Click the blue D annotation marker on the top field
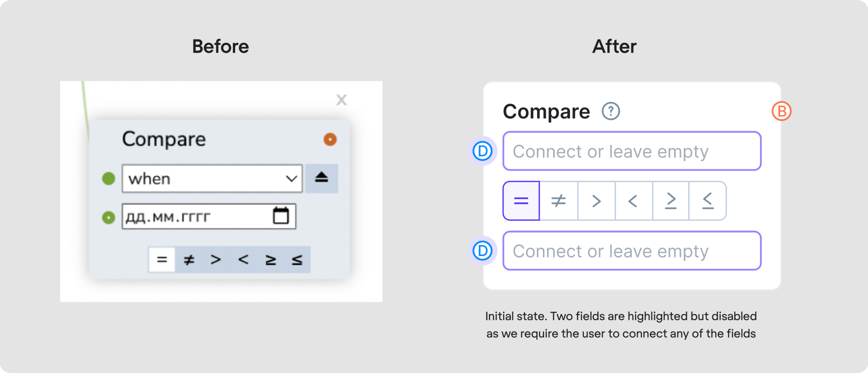 [x=483, y=150]
